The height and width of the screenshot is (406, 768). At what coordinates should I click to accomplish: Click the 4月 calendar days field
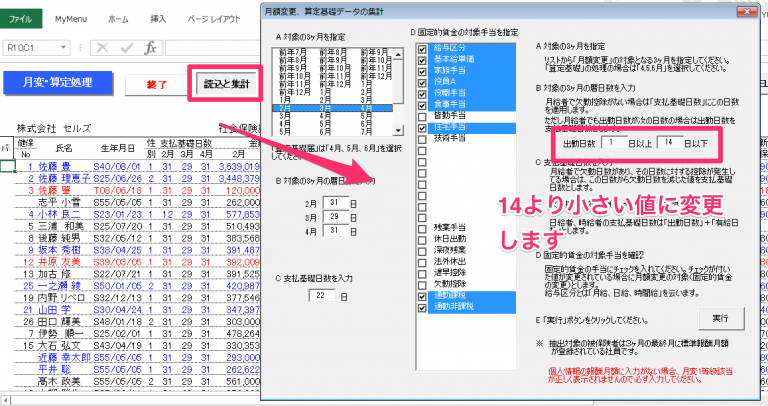(x=335, y=230)
